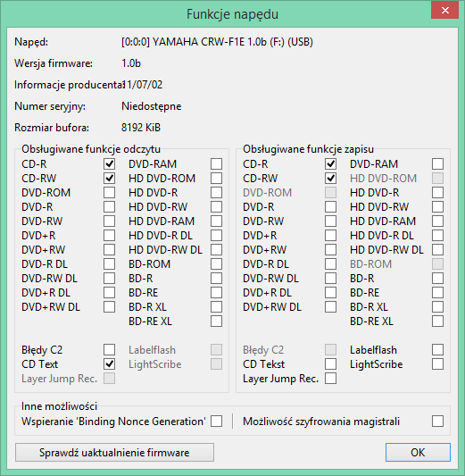Toggle CD Text checkbox in read functions
This screenshot has width=465, height=476.
109,364
